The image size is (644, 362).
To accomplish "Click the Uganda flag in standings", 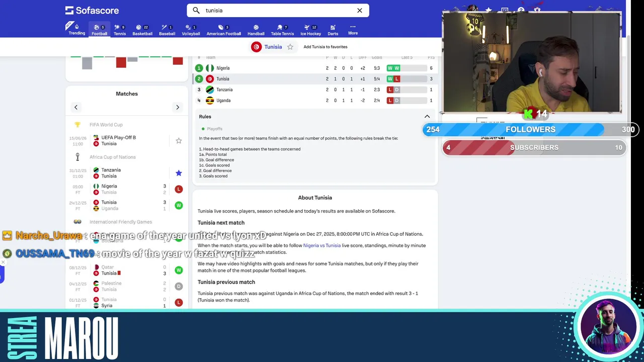I will [x=210, y=101].
